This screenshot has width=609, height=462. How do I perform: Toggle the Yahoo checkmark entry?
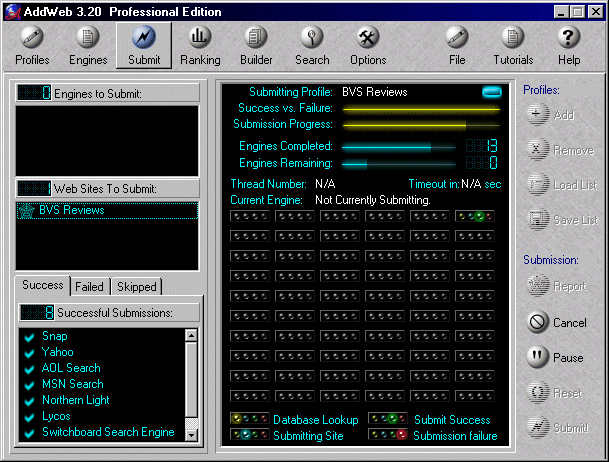[30, 353]
